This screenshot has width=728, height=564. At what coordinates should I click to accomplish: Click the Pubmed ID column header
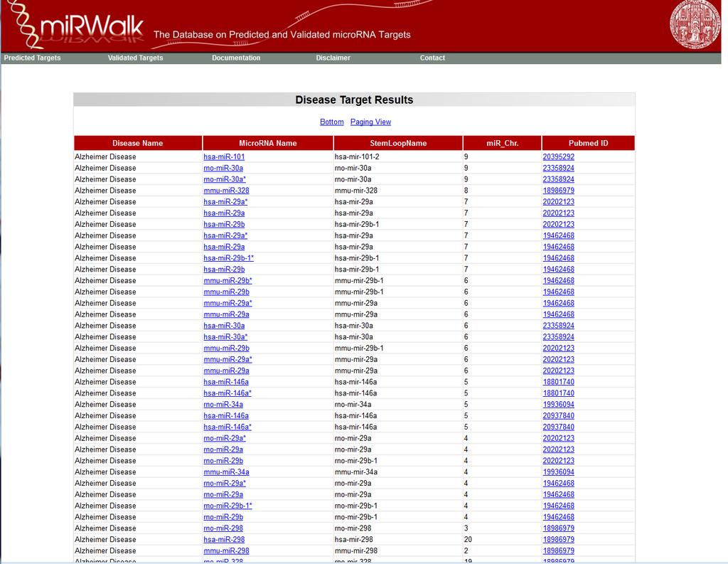coord(588,143)
